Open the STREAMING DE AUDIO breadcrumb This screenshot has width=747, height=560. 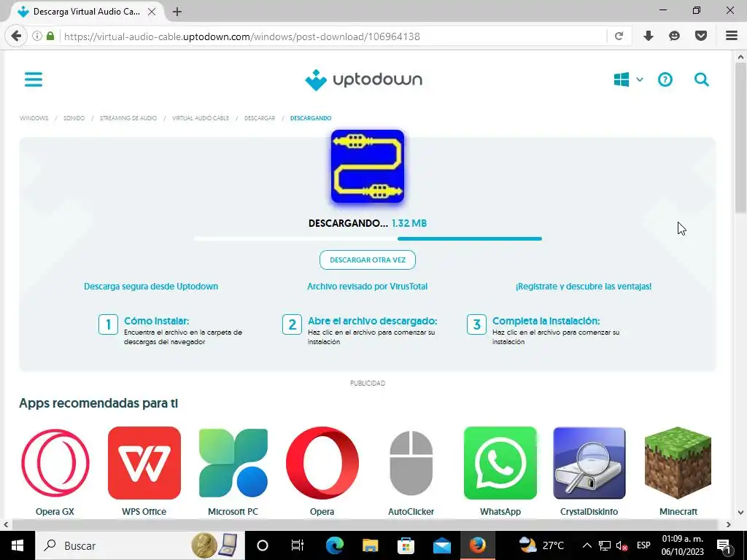tap(128, 118)
